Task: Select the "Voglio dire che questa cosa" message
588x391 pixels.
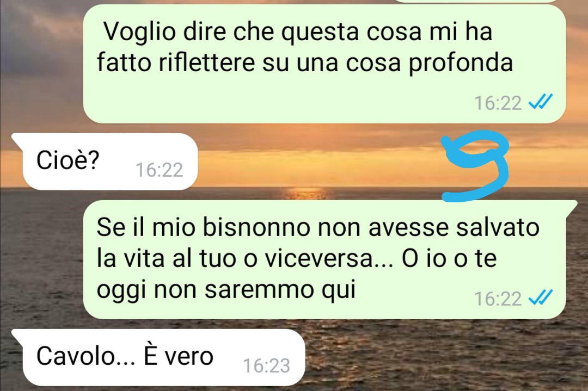Action: (x=324, y=64)
